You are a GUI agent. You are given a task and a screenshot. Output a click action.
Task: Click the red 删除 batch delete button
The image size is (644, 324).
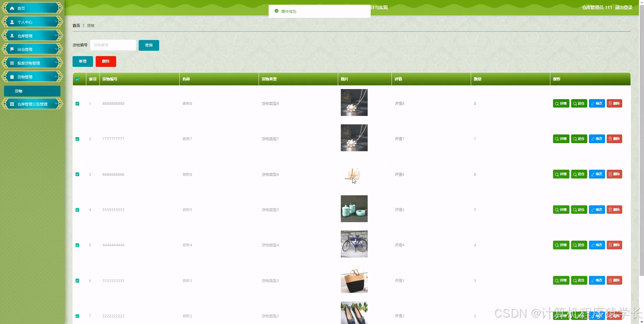106,62
